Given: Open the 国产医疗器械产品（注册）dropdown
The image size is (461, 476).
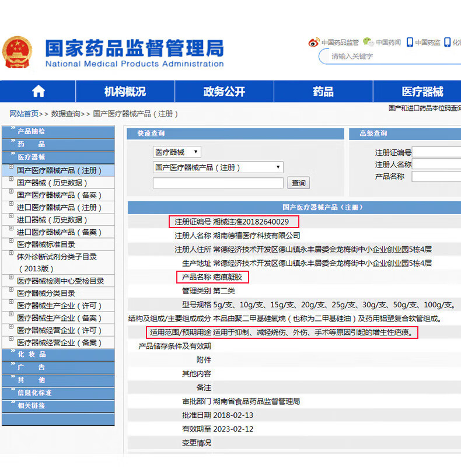Looking at the screenshot, I should tap(218, 167).
